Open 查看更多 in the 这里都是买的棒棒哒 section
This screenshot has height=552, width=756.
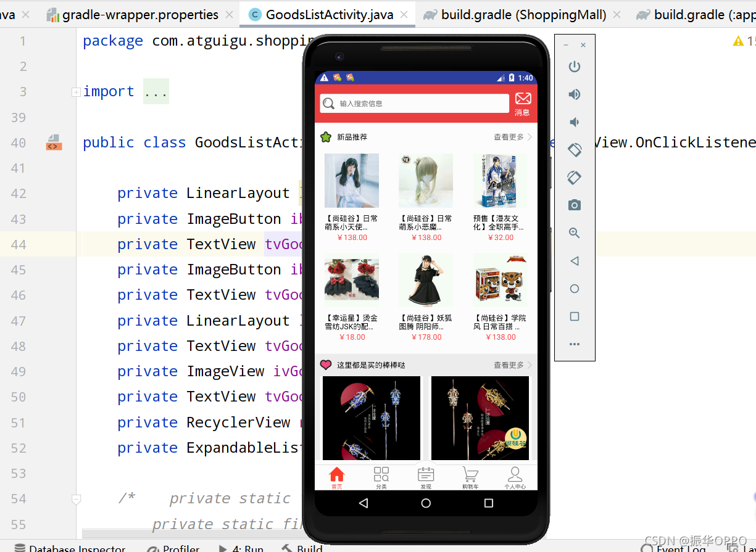pos(512,365)
